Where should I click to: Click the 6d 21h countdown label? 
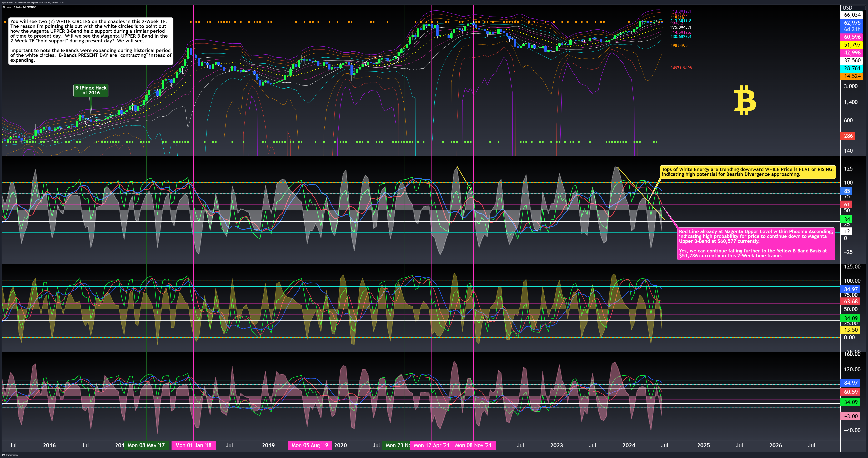pos(852,29)
